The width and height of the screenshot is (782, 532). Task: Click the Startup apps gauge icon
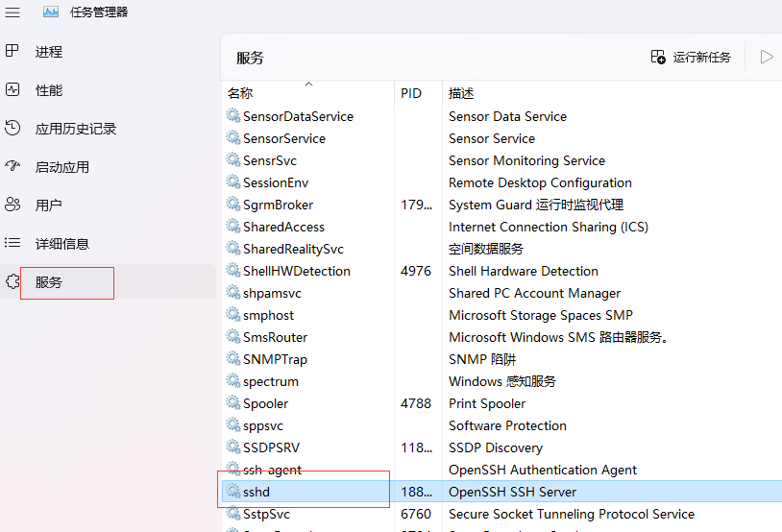(x=12, y=166)
